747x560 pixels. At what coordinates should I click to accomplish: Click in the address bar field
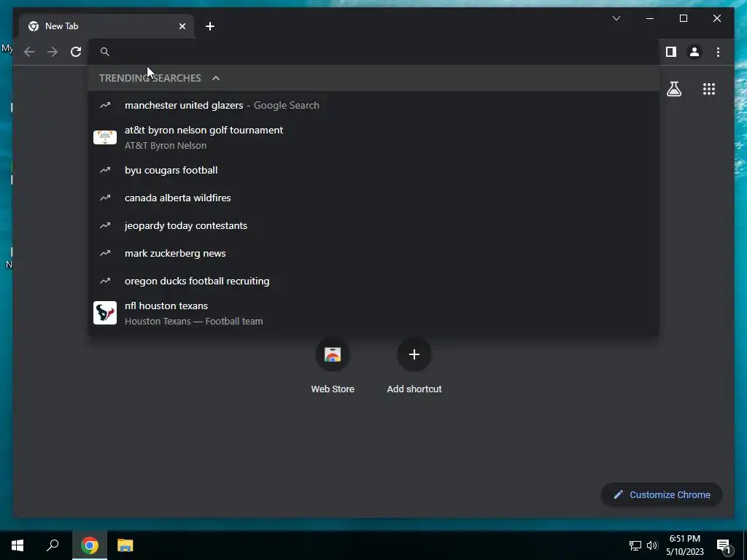373,52
